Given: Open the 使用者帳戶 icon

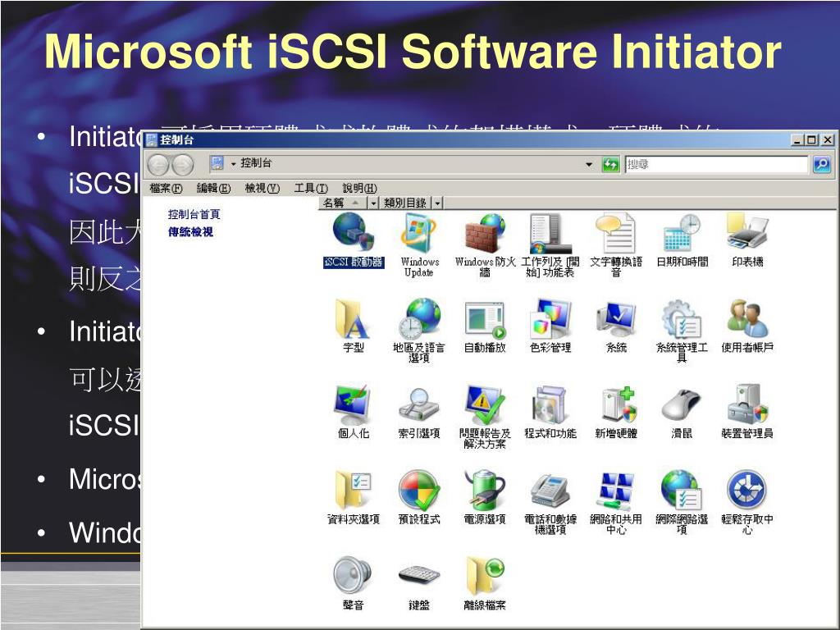Looking at the screenshot, I should point(747,326).
